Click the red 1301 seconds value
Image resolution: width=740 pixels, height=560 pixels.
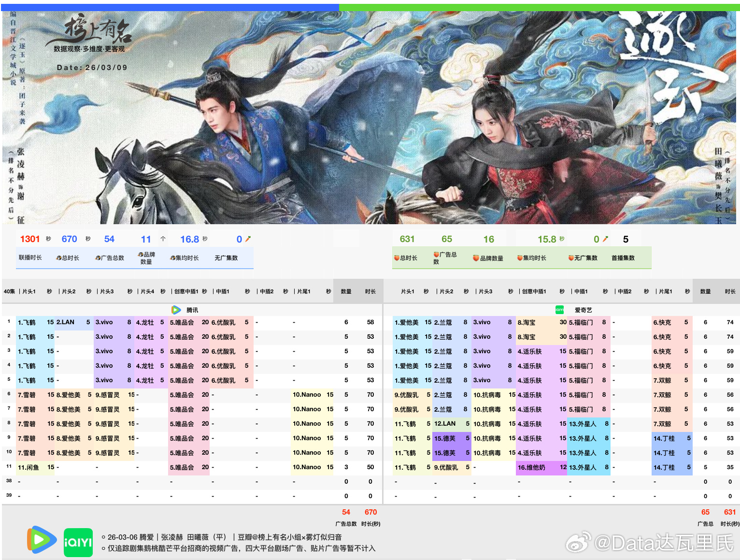[x=30, y=239]
